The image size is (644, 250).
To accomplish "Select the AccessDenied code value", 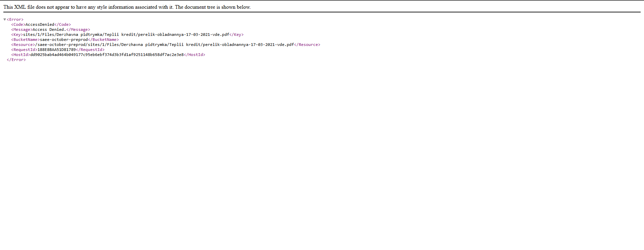I will tap(40, 25).
